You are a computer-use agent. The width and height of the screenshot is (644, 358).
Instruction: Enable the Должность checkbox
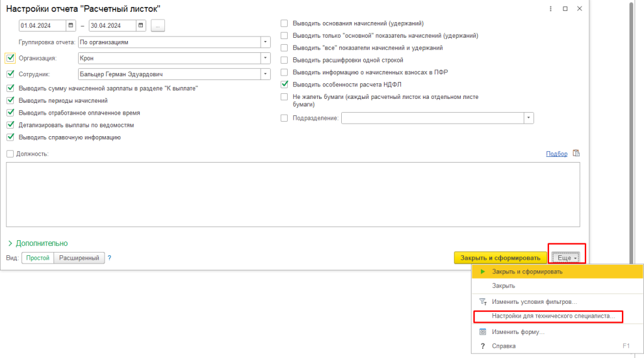click(x=9, y=154)
